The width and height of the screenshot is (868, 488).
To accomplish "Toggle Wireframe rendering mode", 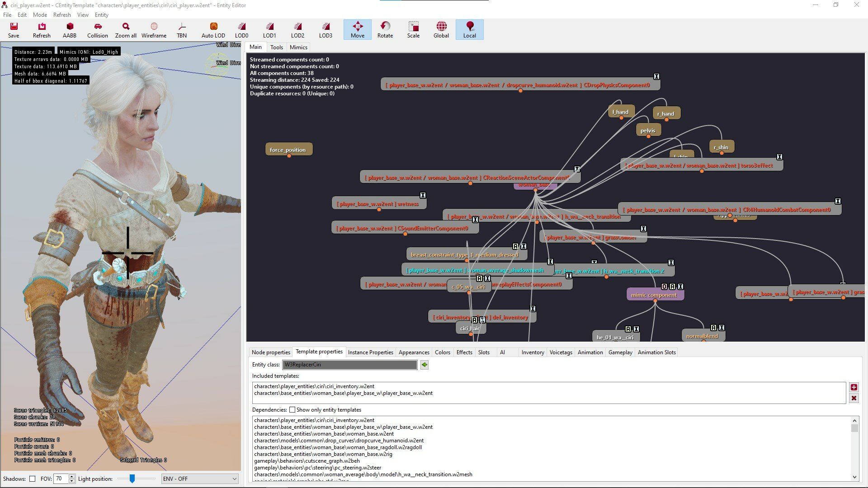I will [x=154, y=30].
